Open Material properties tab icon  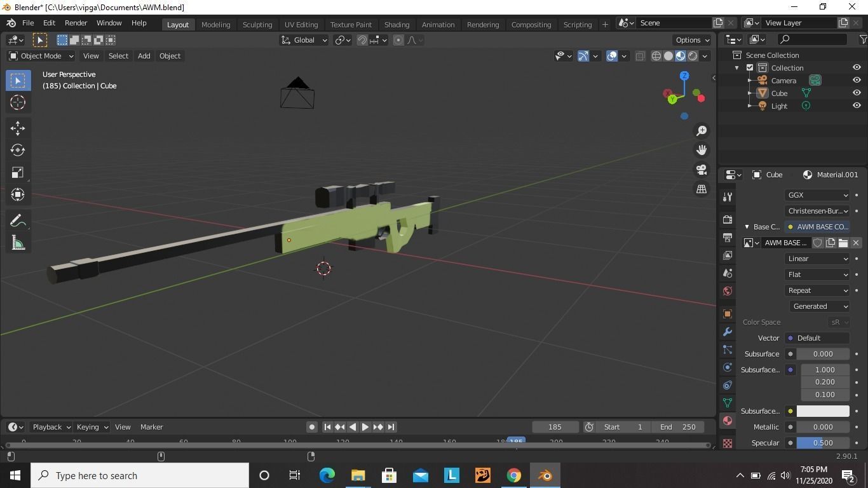click(728, 421)
